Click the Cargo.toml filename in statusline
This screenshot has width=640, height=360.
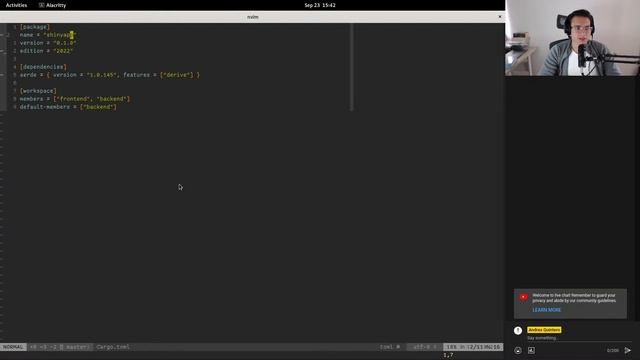point(113,347)
